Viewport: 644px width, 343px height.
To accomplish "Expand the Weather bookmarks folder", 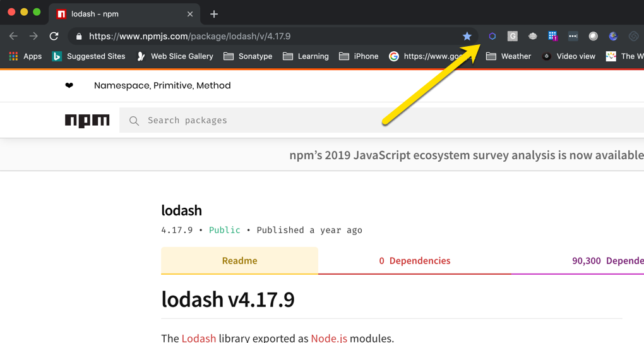I will pos(508,56).
